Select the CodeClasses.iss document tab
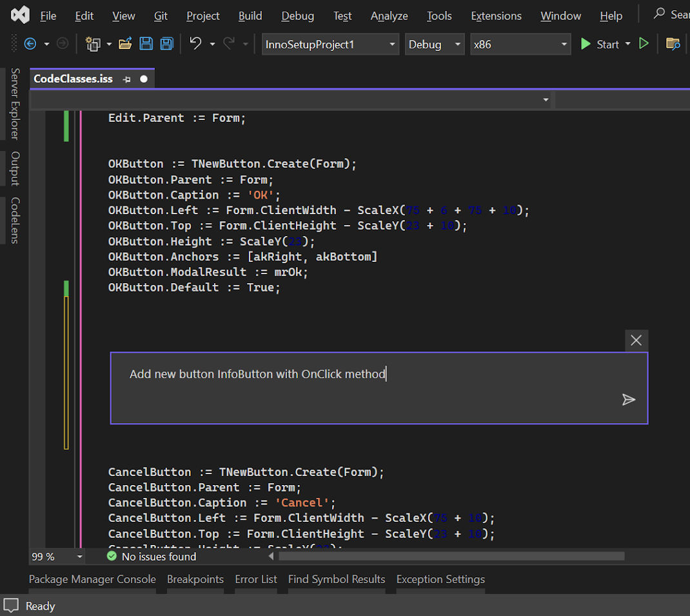 click(73, 79)
